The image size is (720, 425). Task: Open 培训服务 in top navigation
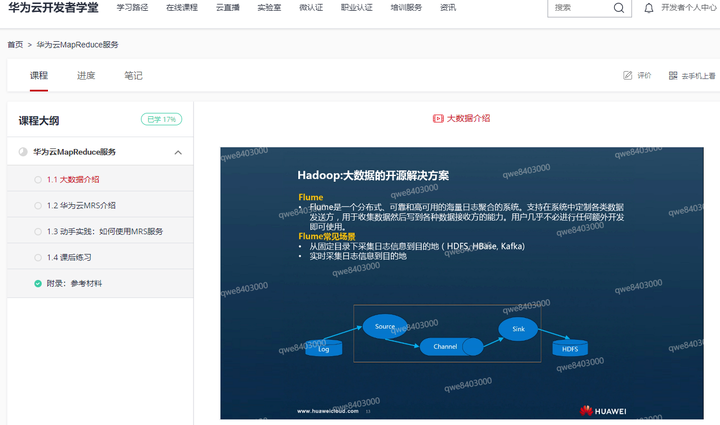click(x=406, y=7)
